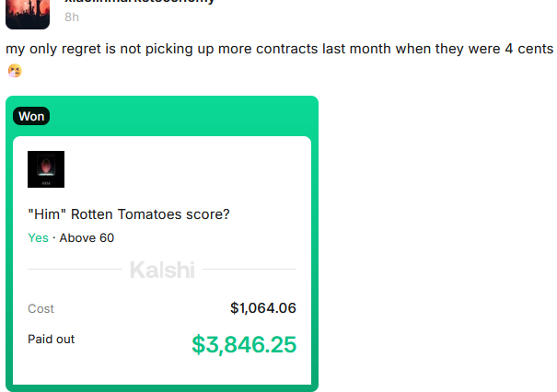Click the green "Yes" outcome label

tap(38, 237)
